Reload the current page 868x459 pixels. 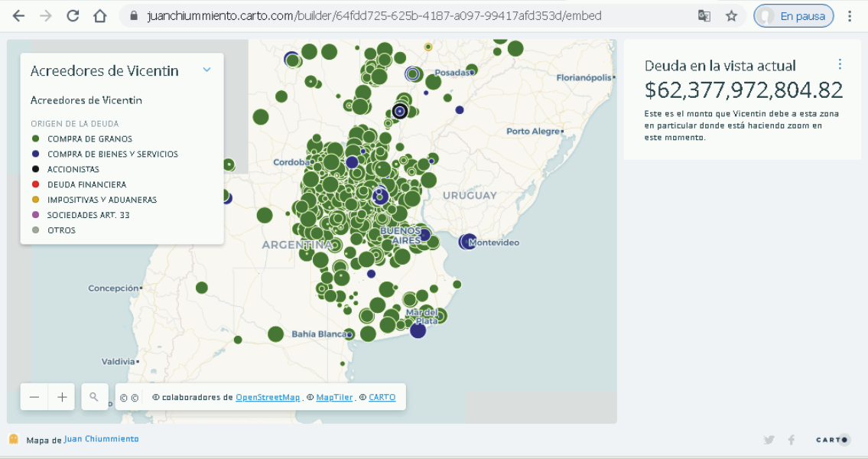tap(73, 16)
